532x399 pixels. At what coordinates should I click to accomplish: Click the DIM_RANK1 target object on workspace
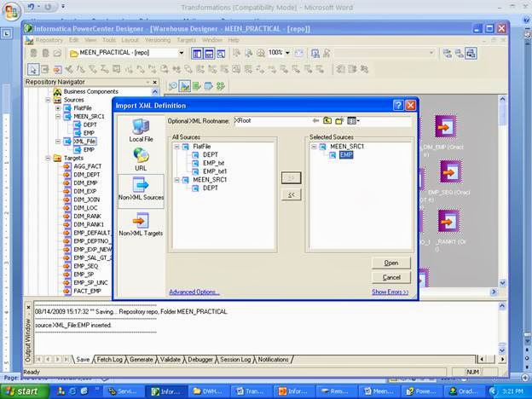pyautogui.click(x=448, y=221)
